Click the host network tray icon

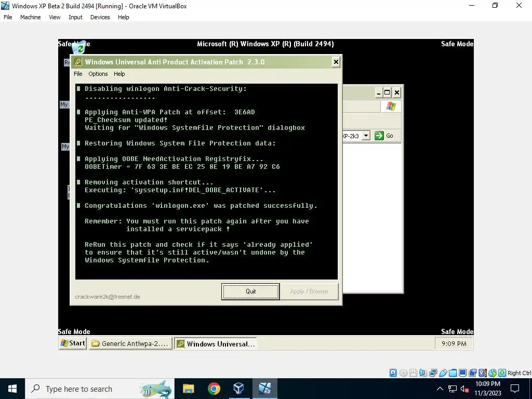tap(453, 389)
